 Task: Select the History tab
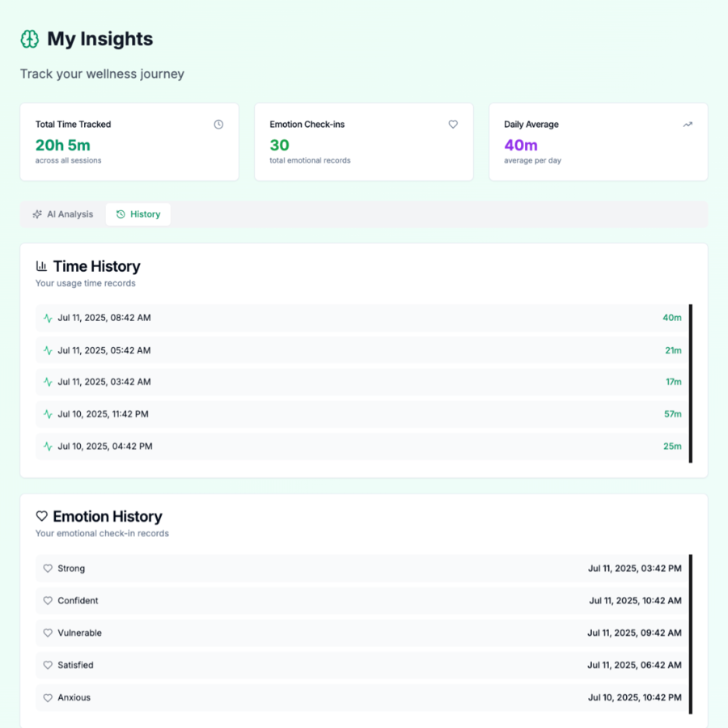coord(138,214)
